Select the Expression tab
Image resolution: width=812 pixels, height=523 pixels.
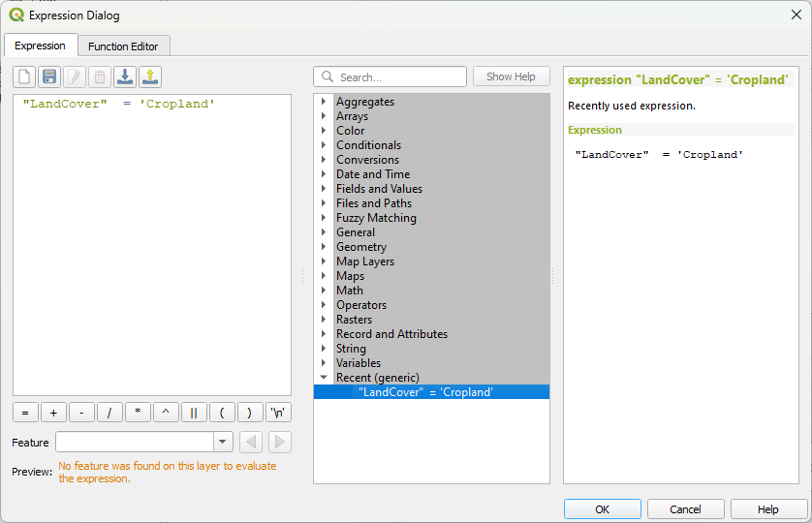[x=40, y=46]
